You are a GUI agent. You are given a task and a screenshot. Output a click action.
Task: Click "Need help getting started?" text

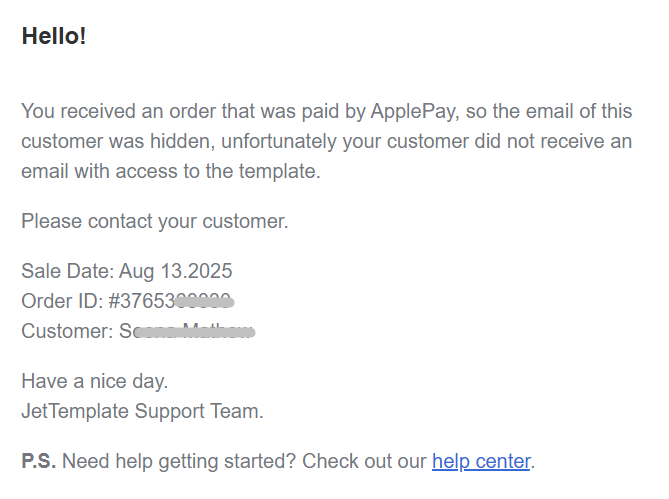tap(179, 461)
